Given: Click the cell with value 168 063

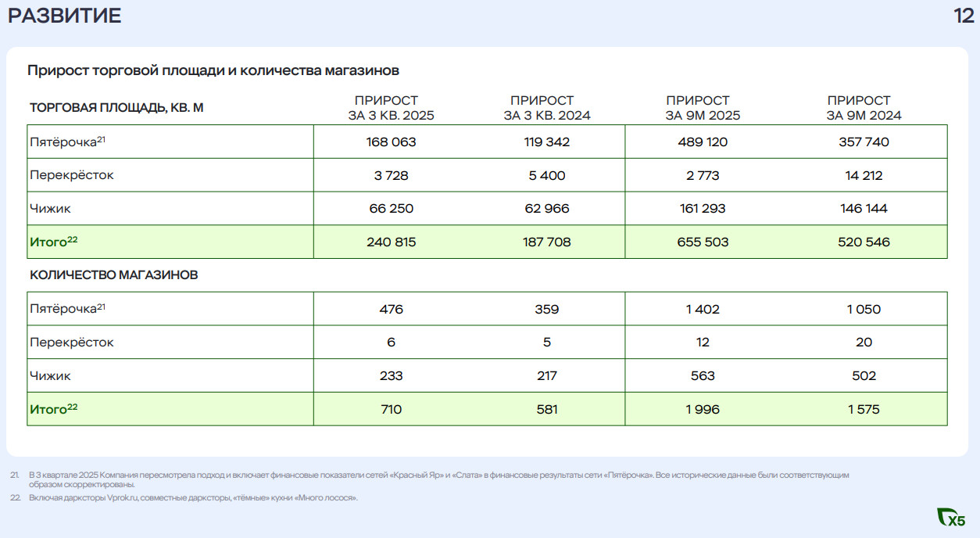Looking at the screenshot, I should pos(391,142).
